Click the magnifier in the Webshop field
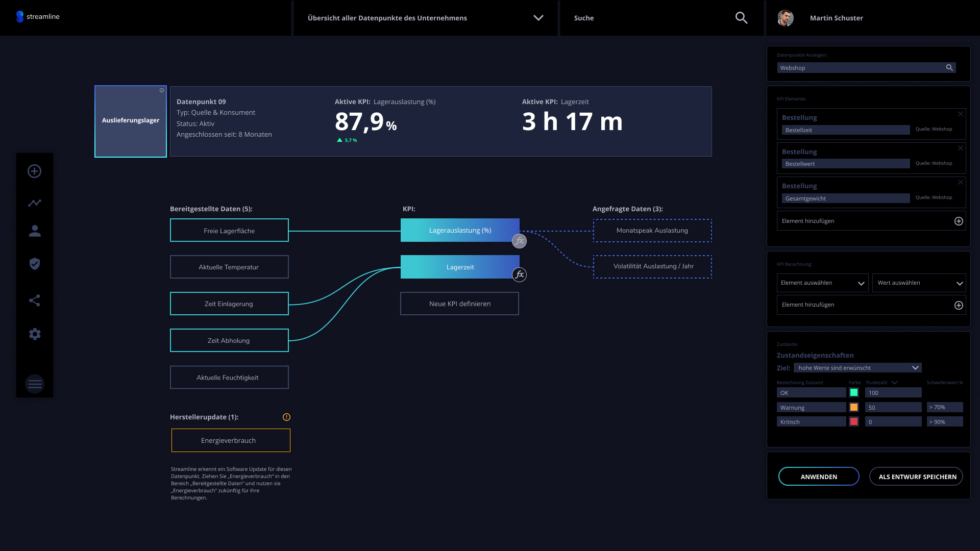Image resolution: width=980 pixels, height=551 pixels. click(949, 68)
